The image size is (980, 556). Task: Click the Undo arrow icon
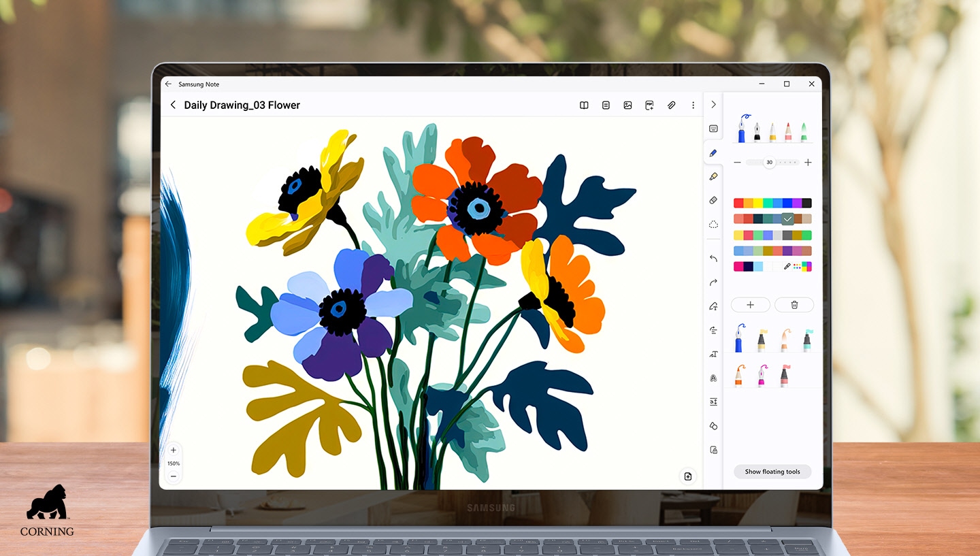(713, 259)
